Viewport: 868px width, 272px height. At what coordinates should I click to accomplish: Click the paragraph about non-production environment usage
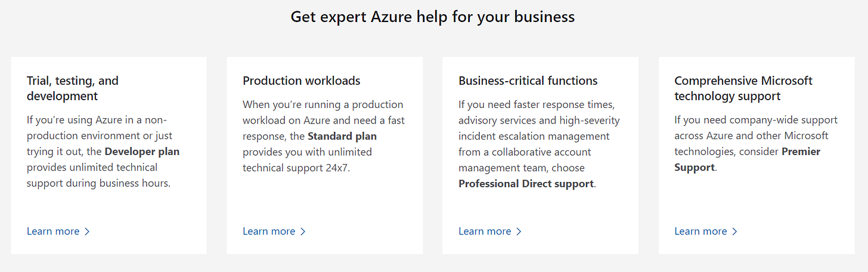point(103,152)
